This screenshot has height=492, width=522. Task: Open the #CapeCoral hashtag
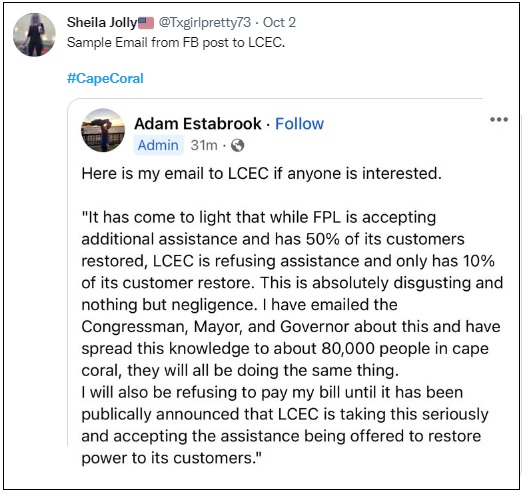(105, 79)
